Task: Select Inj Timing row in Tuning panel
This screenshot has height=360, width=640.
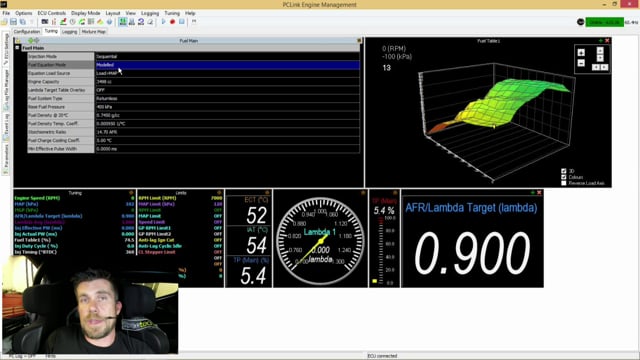Action: (74, 252)
